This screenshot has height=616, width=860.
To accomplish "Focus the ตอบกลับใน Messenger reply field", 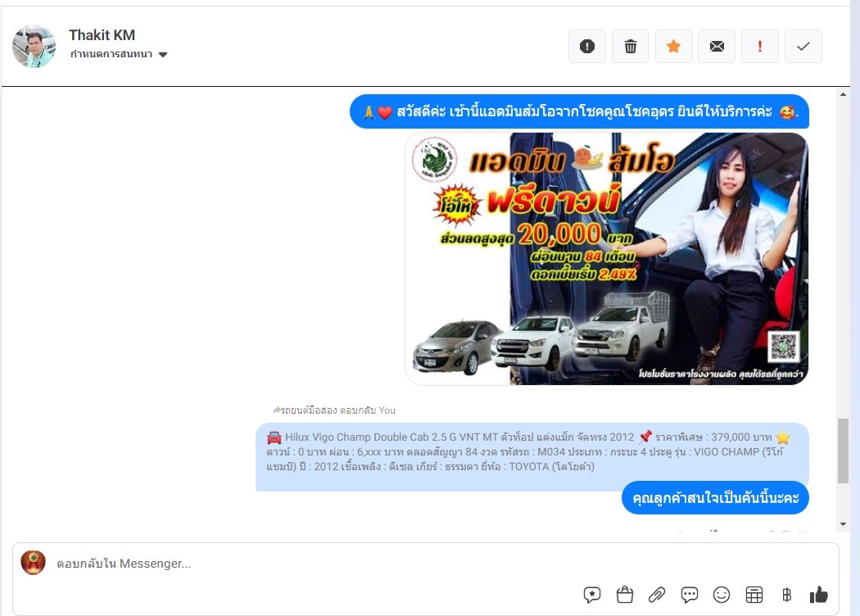I will [426, 564].
